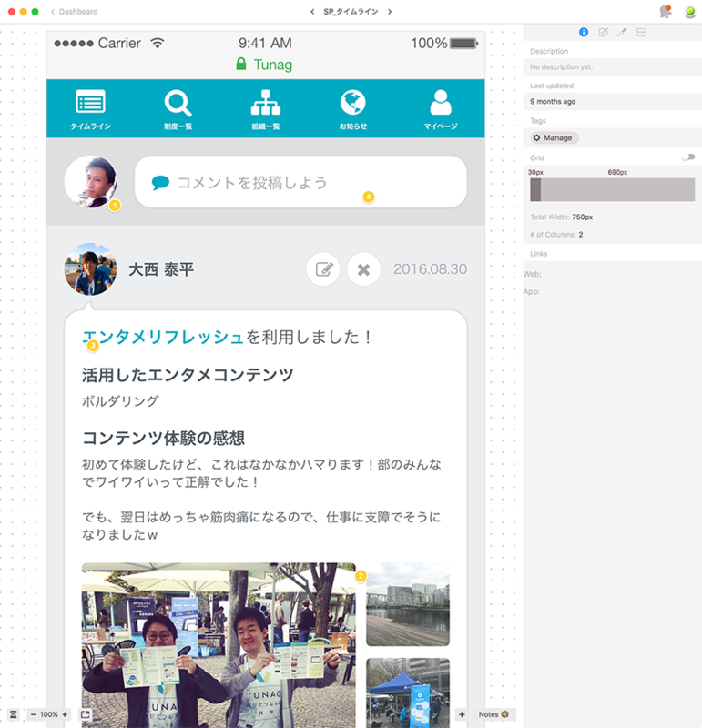
Task: Click the version history hourglass icon
Action: (x=14, y=714)
